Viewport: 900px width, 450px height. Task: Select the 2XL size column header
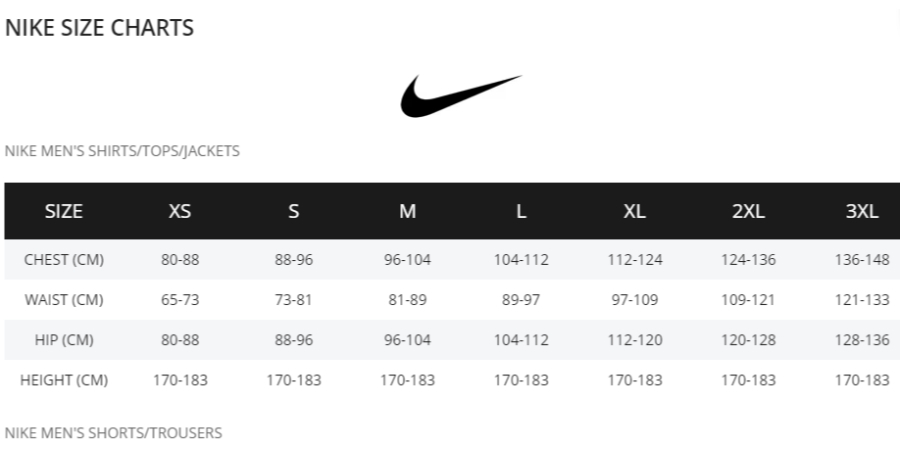click(748, 211)
